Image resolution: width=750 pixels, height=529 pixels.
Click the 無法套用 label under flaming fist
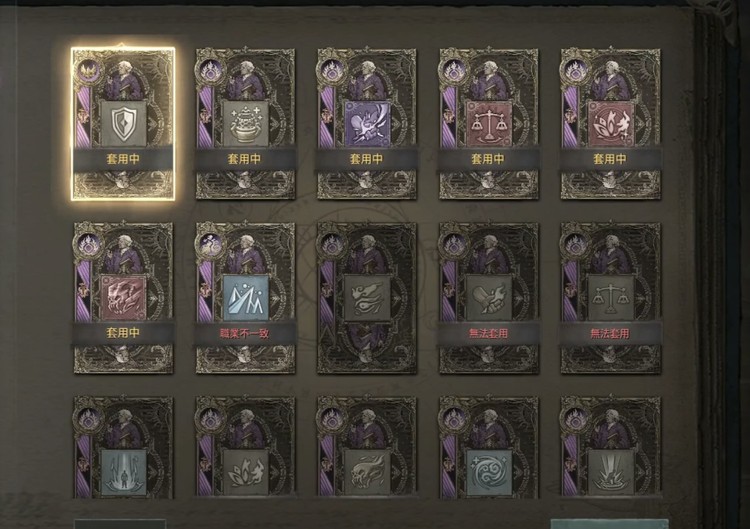tap(488, 333)
